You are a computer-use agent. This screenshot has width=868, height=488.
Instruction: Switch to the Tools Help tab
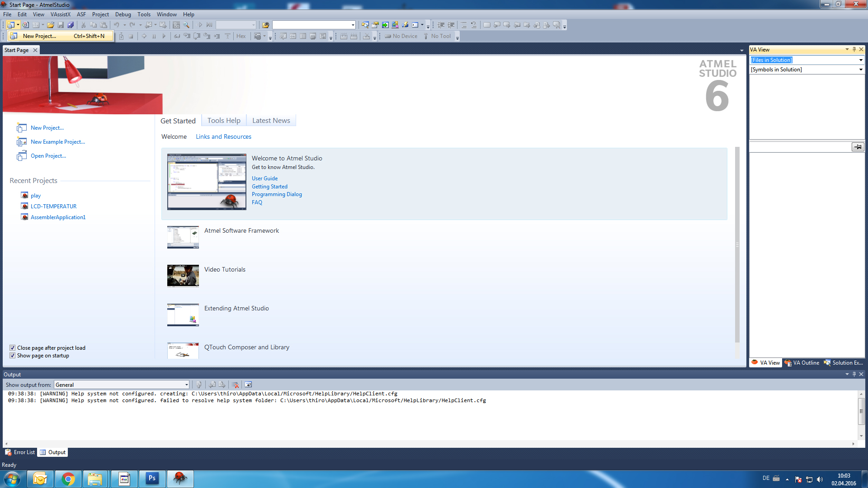click(x=224, y=121)
